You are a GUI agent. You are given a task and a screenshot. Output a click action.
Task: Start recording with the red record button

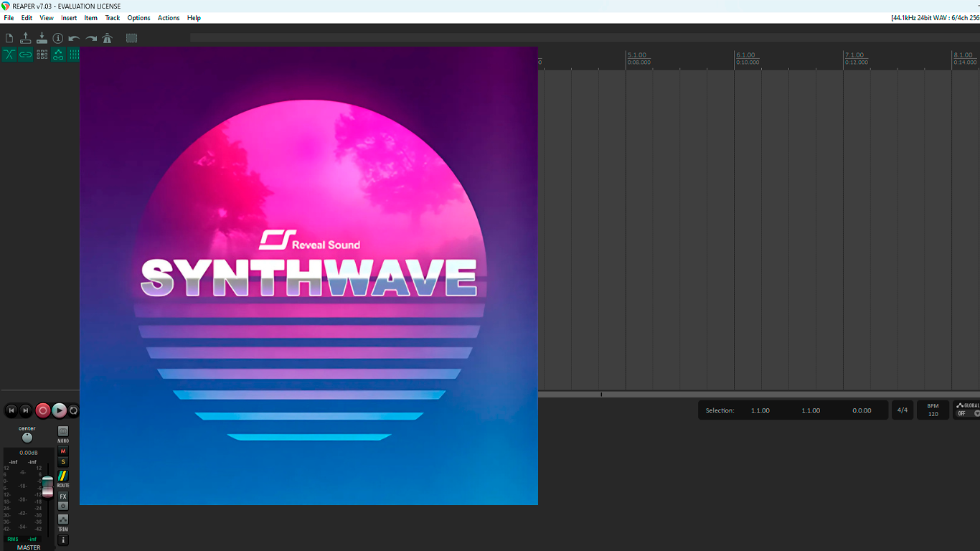click(42, 410)
